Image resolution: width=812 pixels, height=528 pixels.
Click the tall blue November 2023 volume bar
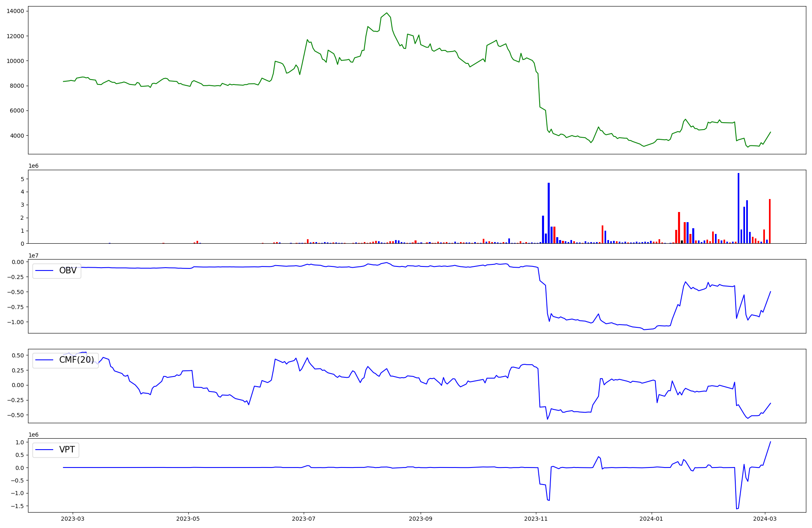pyautogui.click(x=549, y=213)
